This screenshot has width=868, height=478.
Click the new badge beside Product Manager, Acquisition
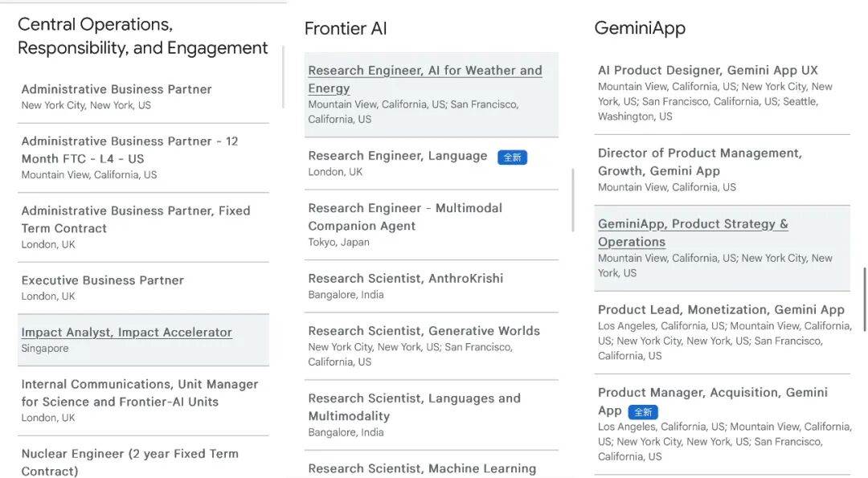pos(643,412)
